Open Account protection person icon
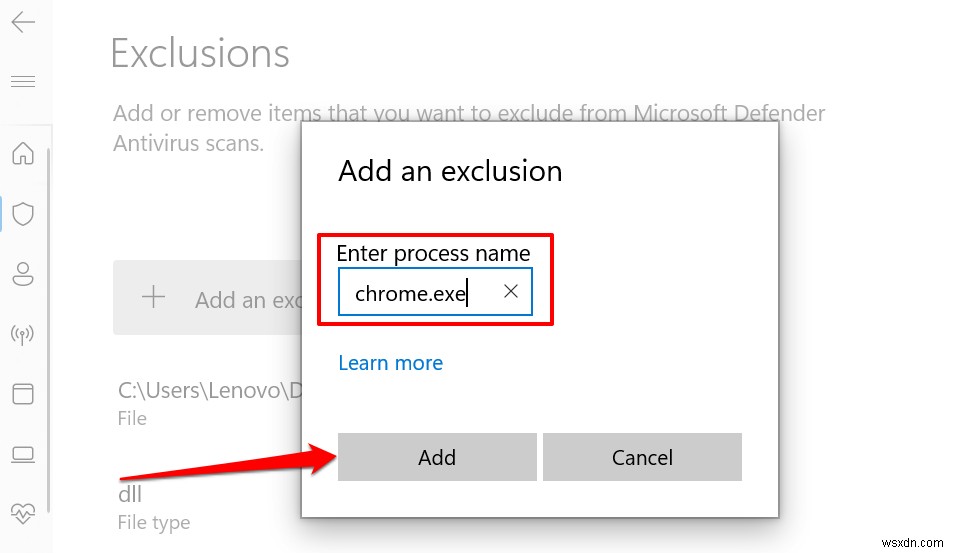Viewport: 955px width, 553px height. (22, 274)
